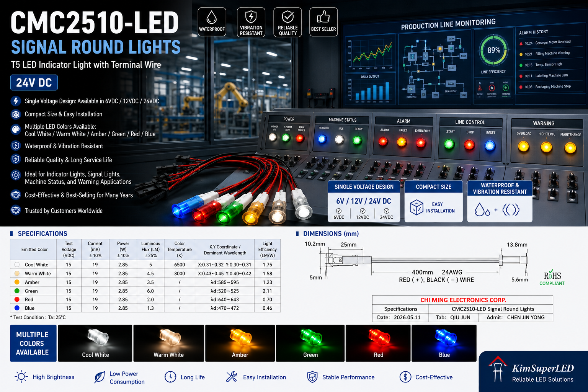Click the target icon for Indicator Lights
This screenshot has width=588, height=392.
coord(16,175)
